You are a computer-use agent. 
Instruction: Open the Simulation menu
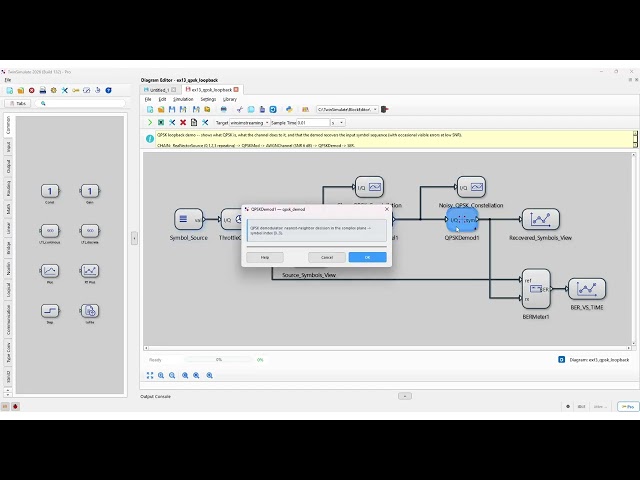click(x=183, y=99)
